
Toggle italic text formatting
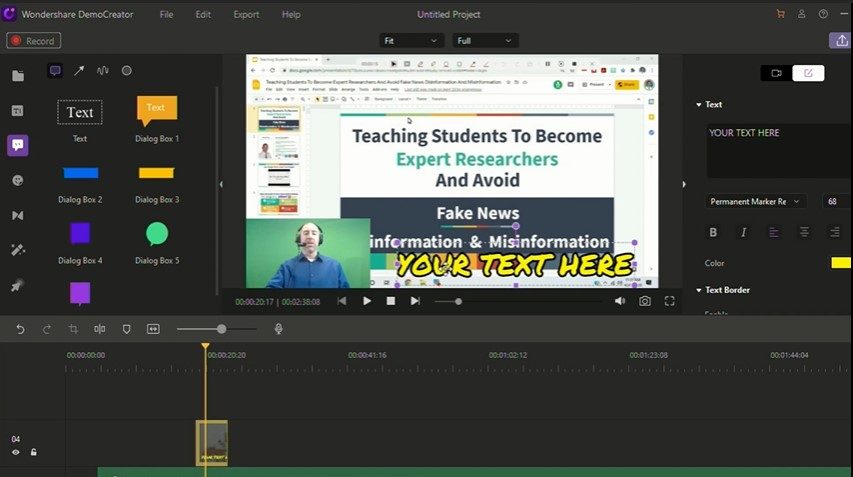pyautogui.click(x=743, y=232)
